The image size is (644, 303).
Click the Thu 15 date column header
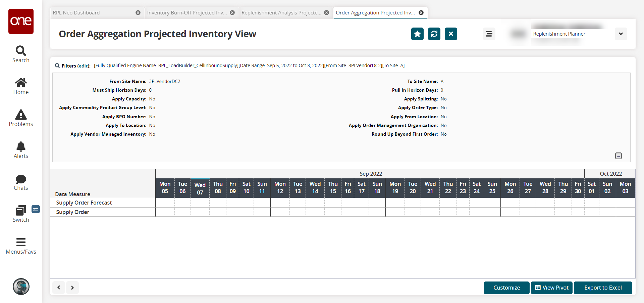click(333, 188)
